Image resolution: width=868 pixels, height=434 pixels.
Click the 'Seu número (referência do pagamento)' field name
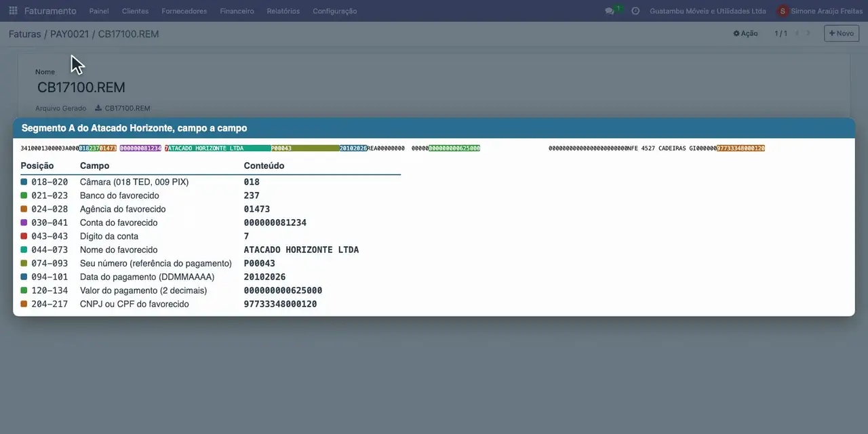coord(156,263)
